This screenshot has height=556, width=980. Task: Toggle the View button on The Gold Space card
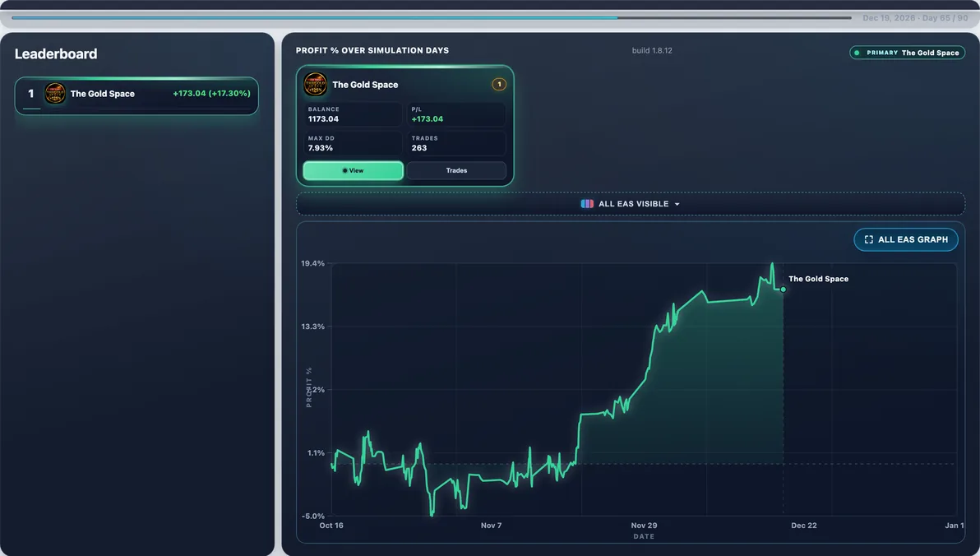(x=354, y=171)
